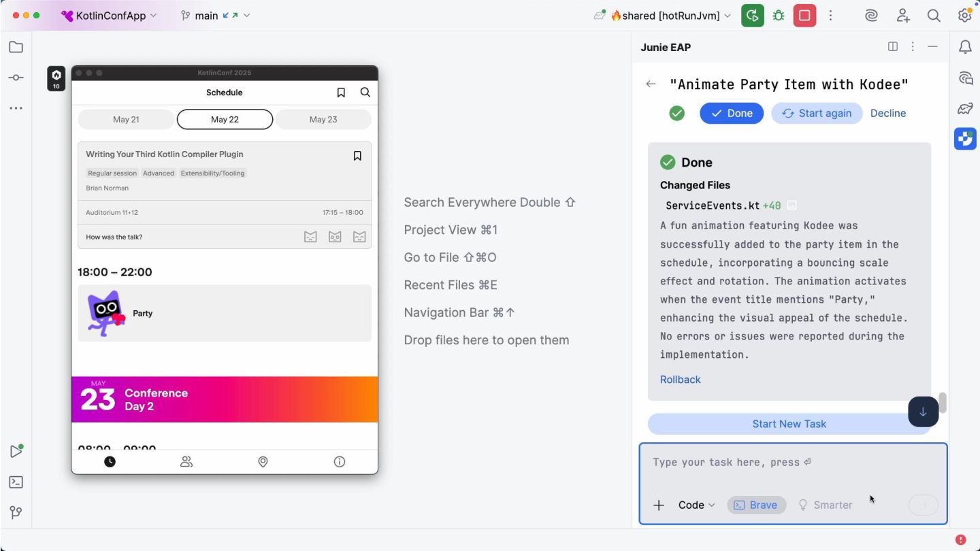Open the Terminal tool window icon
The width and height of the screenshot is (980, 551).
coord(16,482)
